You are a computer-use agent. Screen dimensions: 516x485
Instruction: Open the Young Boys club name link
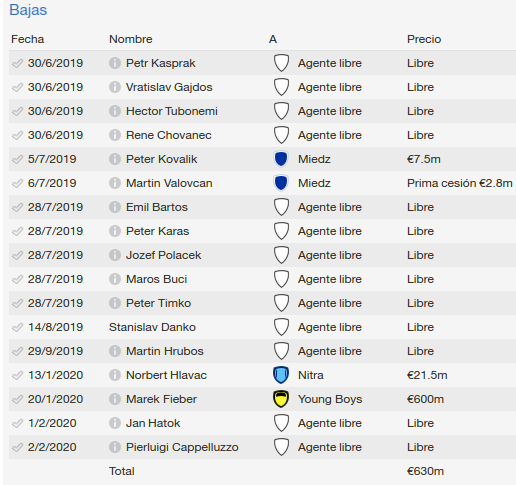(330, 399)
